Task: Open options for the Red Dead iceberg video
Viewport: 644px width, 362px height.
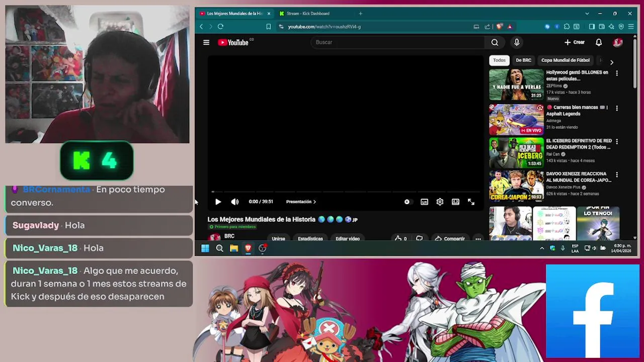Action: click(617, 142)
